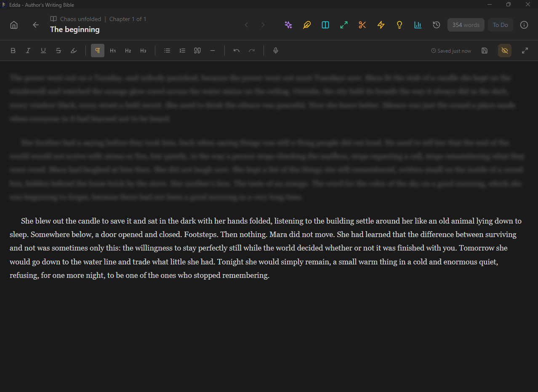The width and height of the screenshot is (538, 392).
Task: Save the chapter with the floppy disk icon
Action: (485, 51)
